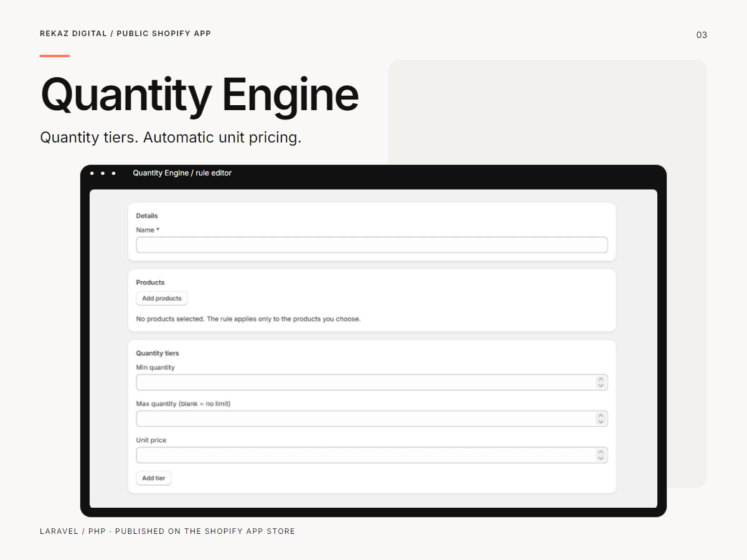
Task: Click the Unit price input field
Action: pos(372,455)
